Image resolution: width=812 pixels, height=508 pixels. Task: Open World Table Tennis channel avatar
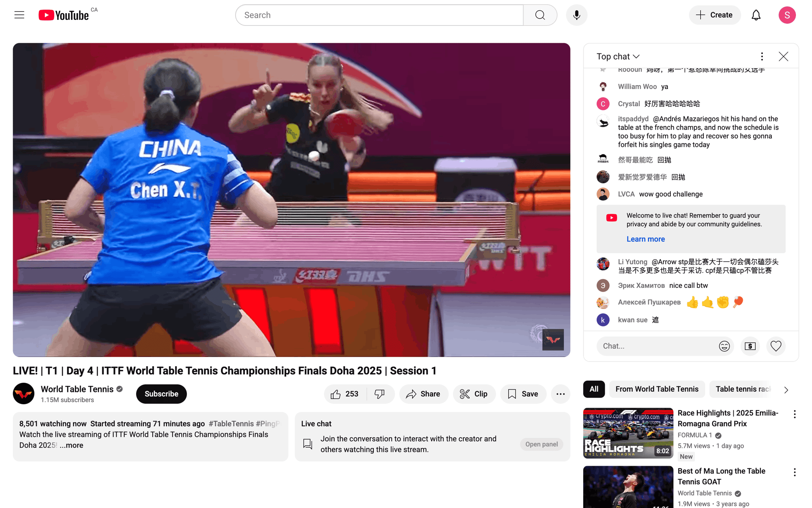pyautogui.click(x=24, y=394)
